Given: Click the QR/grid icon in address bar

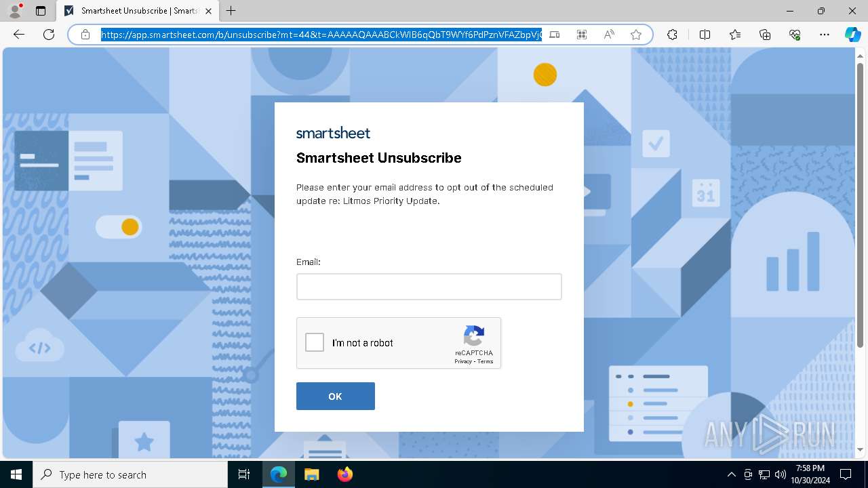Looking at the screenshot, I should coord(582,35).
